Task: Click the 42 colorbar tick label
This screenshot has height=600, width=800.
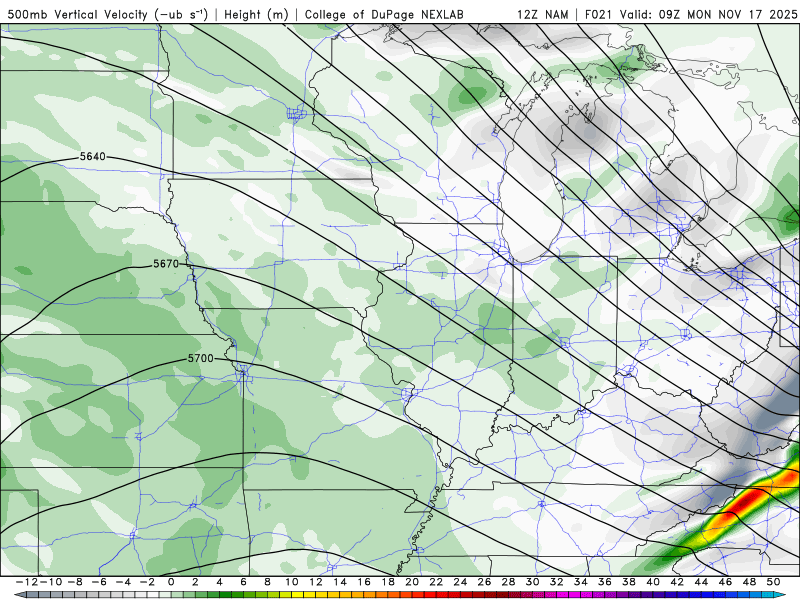Action: [677, 582]
